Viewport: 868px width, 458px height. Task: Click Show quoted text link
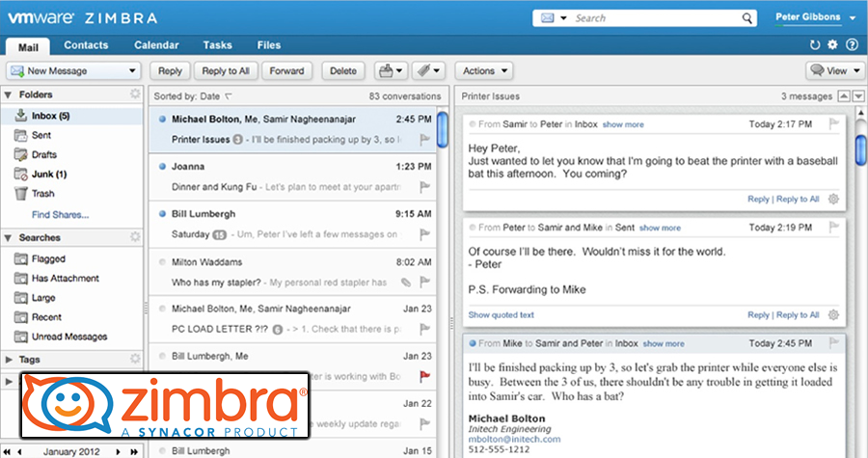pos(501,314)
